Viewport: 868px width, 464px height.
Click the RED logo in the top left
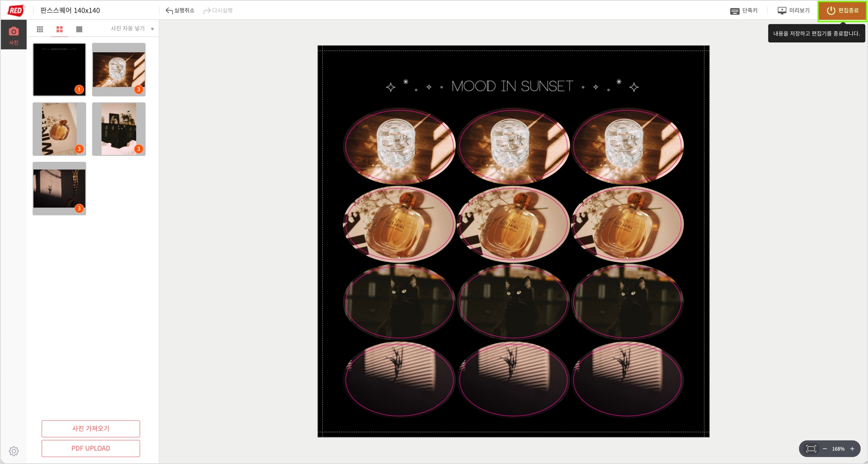(x=16, y=10)
